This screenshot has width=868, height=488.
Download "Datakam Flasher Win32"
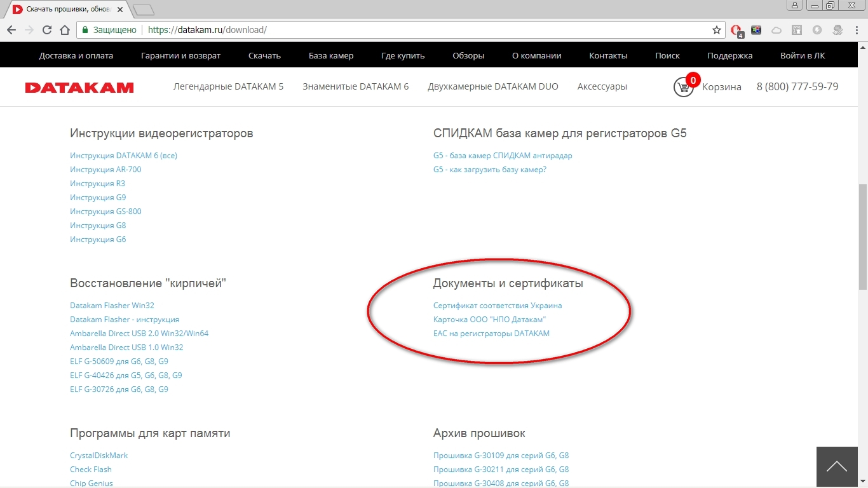coord(112,306)
